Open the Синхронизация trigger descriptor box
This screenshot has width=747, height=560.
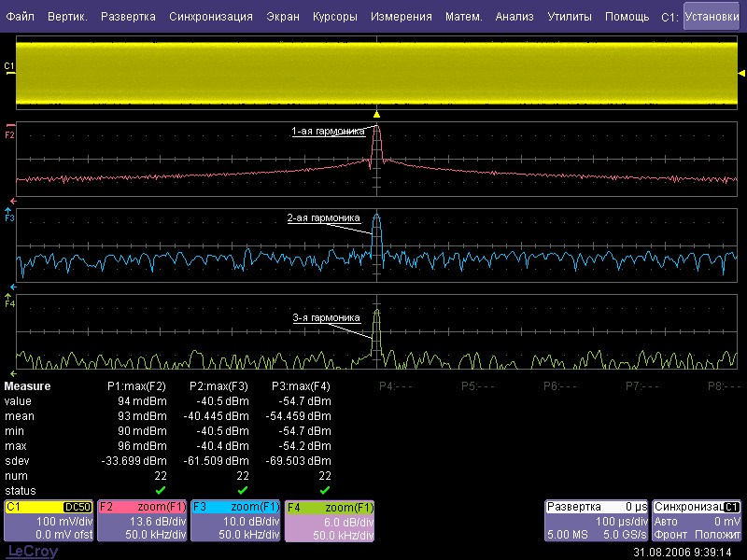(x=697, y=521)
